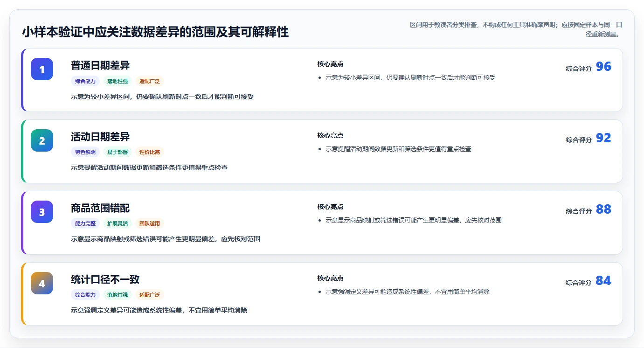This screenshot has width=644, height=348.
Task: Click bold description under 普通日期差异 tags
Action: point(162,97)
